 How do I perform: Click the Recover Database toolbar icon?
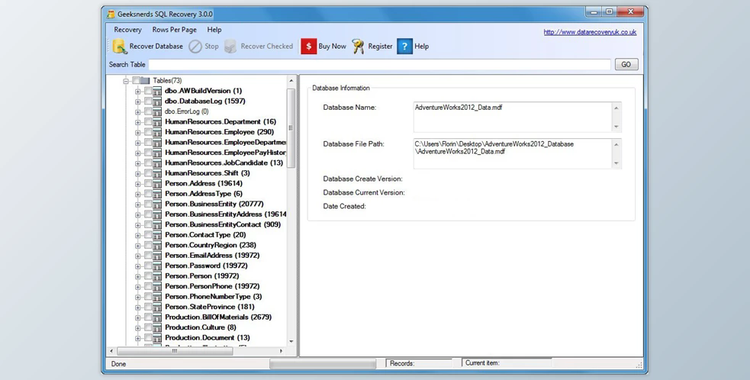click(x=120, y=46)
